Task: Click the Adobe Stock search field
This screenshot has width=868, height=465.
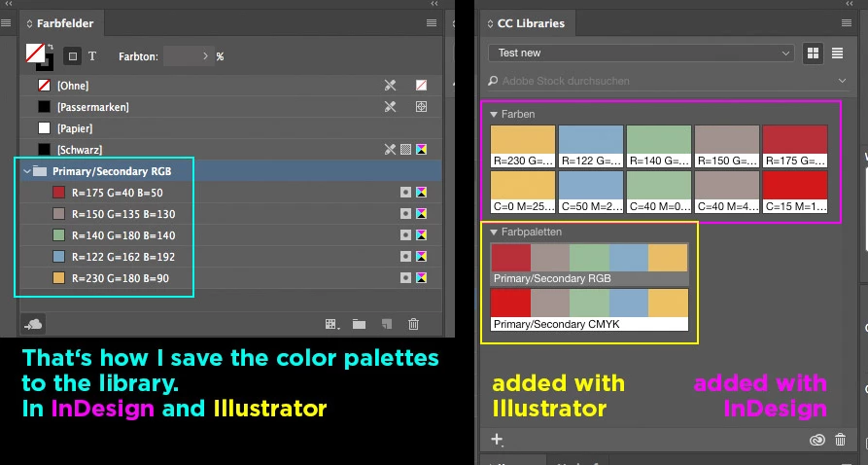Action: point(659,81)
